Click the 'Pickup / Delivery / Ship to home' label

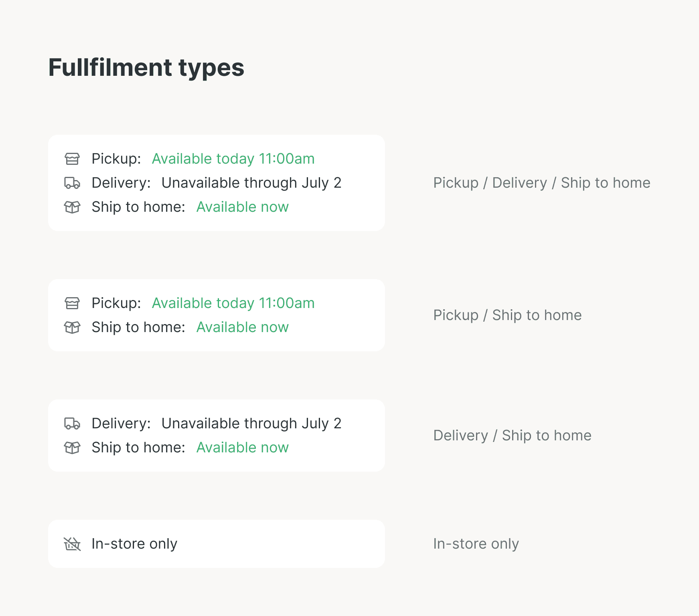542,183
